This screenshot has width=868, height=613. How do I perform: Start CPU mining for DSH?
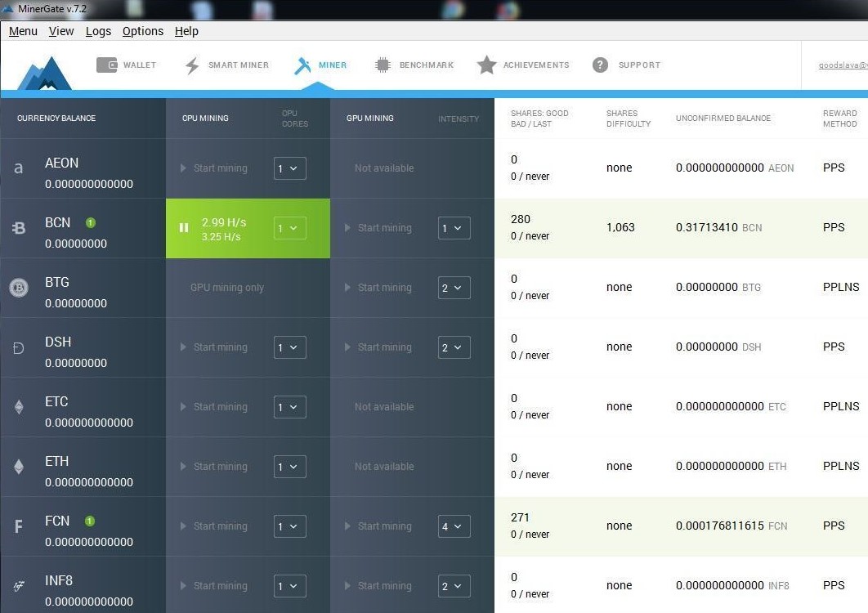pyautogui.click(x=214, y=347)
